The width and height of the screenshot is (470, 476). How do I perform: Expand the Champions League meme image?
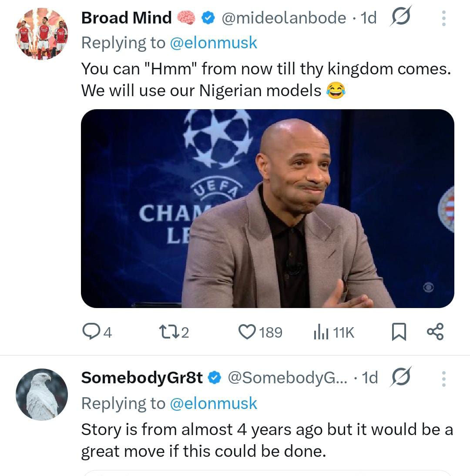click(267, 208)
